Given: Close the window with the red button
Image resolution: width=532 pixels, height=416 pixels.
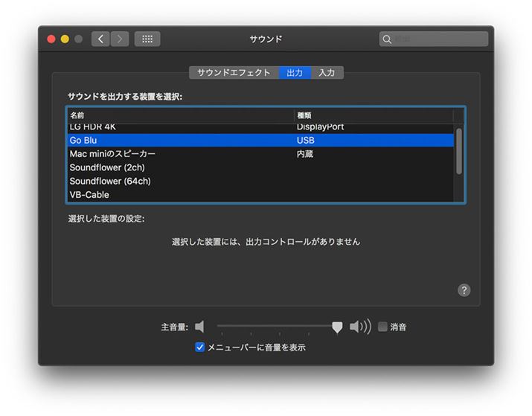Looking at the screenshot, I should (x=51, y=39).
